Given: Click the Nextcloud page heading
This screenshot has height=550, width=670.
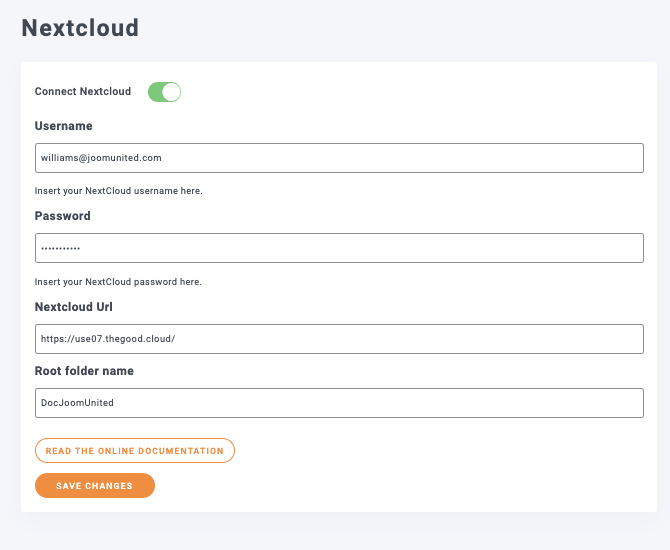Looking at the screenshot, I should (80, 27).
